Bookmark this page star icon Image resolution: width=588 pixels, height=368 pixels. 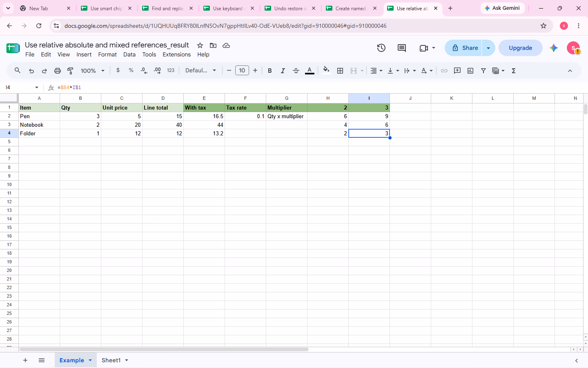tap(543, 26)
